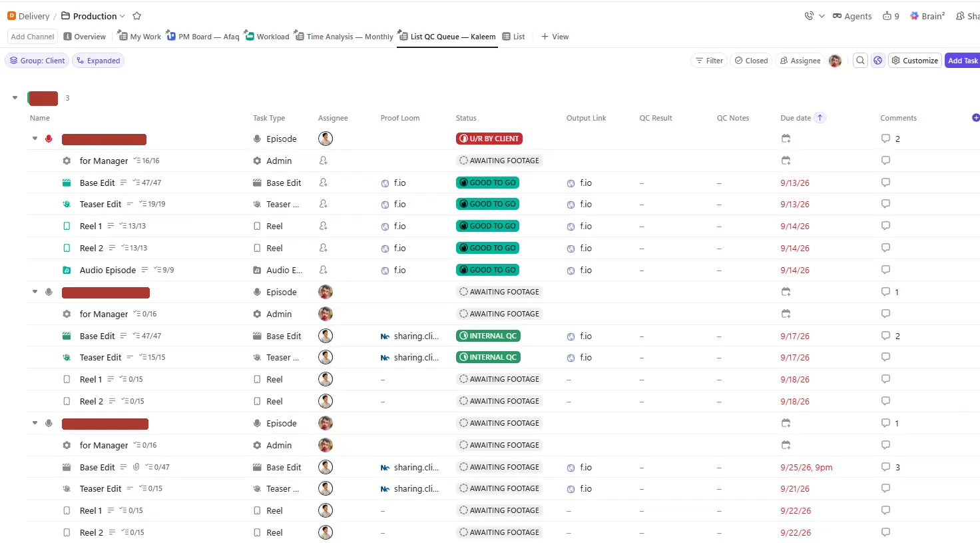This screenshot has height=543, width=980.
Task: Set due date for U/R BY CLIENT episode
Action: pos(786,139)
